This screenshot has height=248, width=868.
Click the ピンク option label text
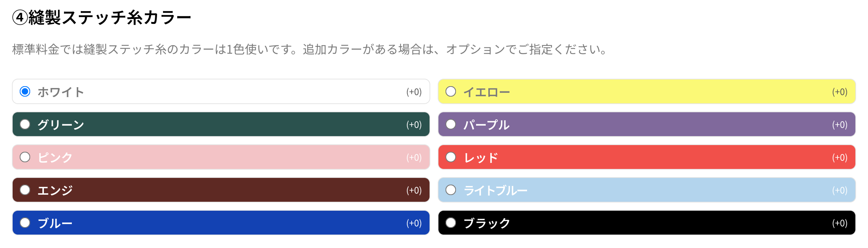55,158
